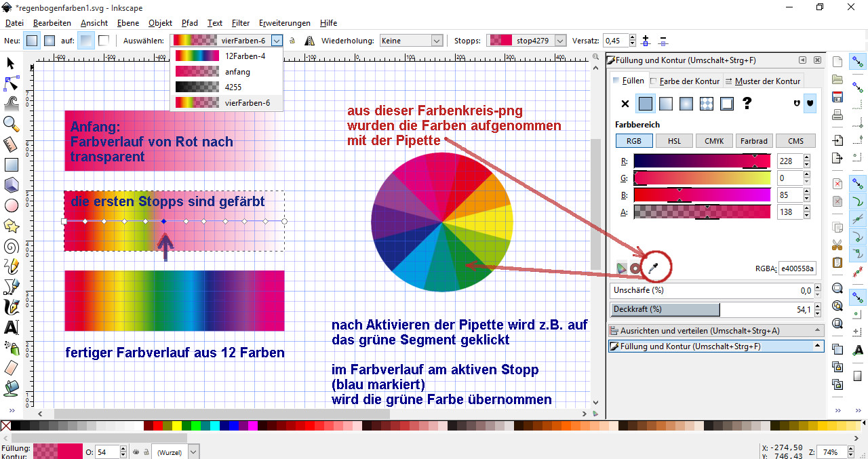This screenshot has width=868, height=459.
Task: Toggle create linear gradient in Neu options
Action: click(x=32, y=41)
